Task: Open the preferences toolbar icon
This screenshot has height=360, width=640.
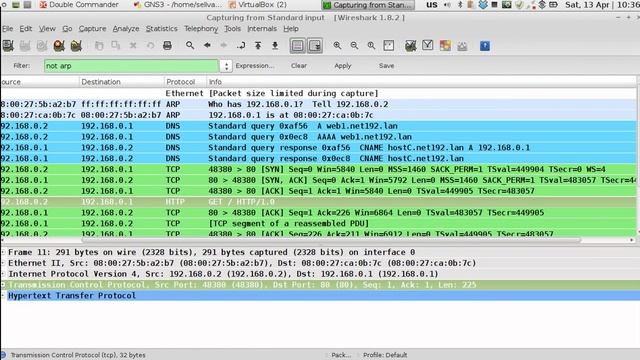Action: pyautogui.click(x=462, y=46)
